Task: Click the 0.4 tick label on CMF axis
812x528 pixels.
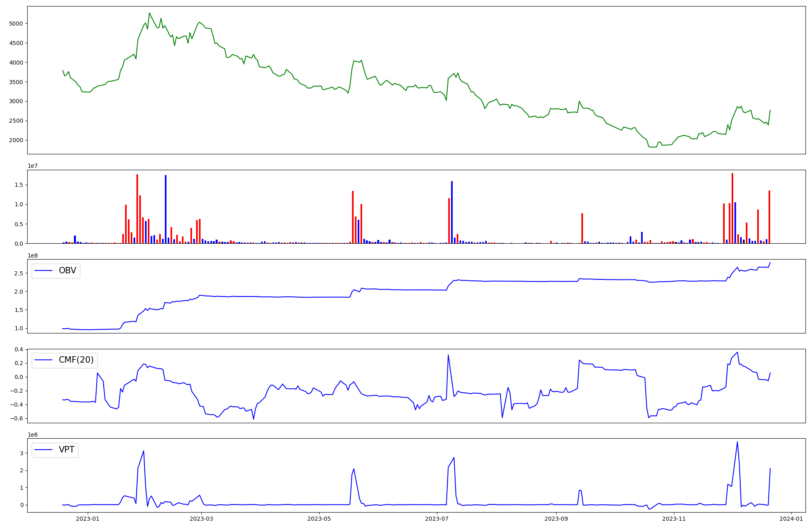Action: coord(19,349)
